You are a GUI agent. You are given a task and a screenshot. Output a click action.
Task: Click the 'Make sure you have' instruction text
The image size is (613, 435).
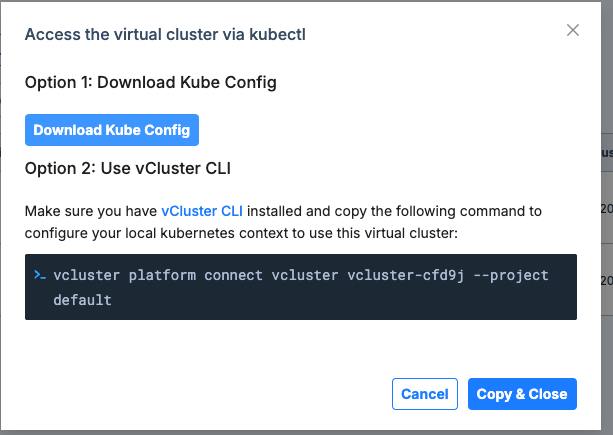[91, 211]
